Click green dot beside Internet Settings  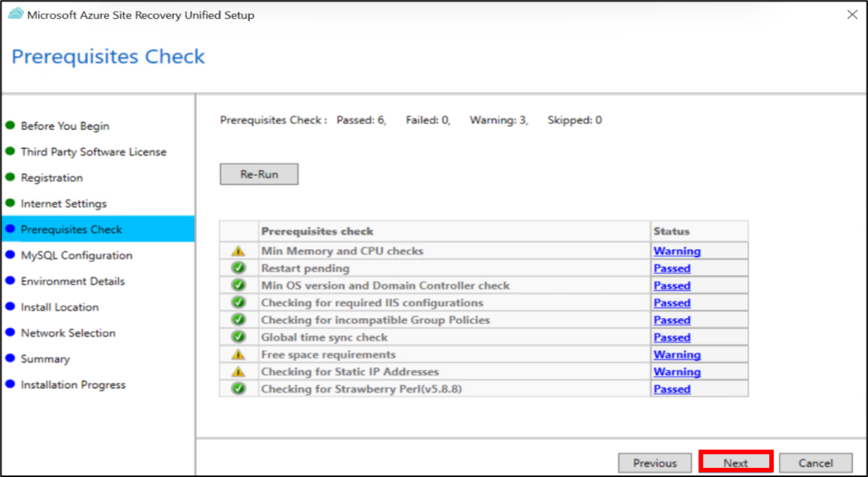(x=10, y=203)
